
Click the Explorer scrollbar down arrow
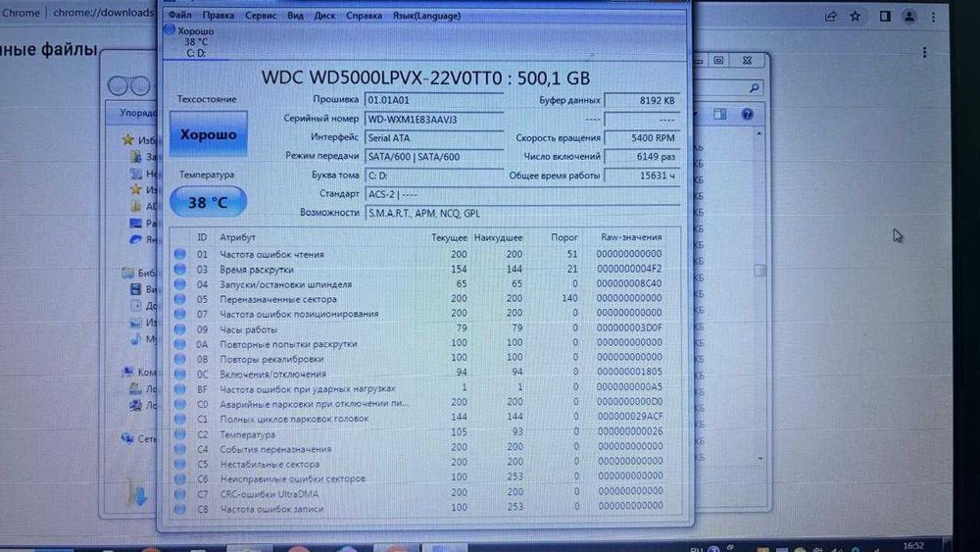[x=760, y=458]
